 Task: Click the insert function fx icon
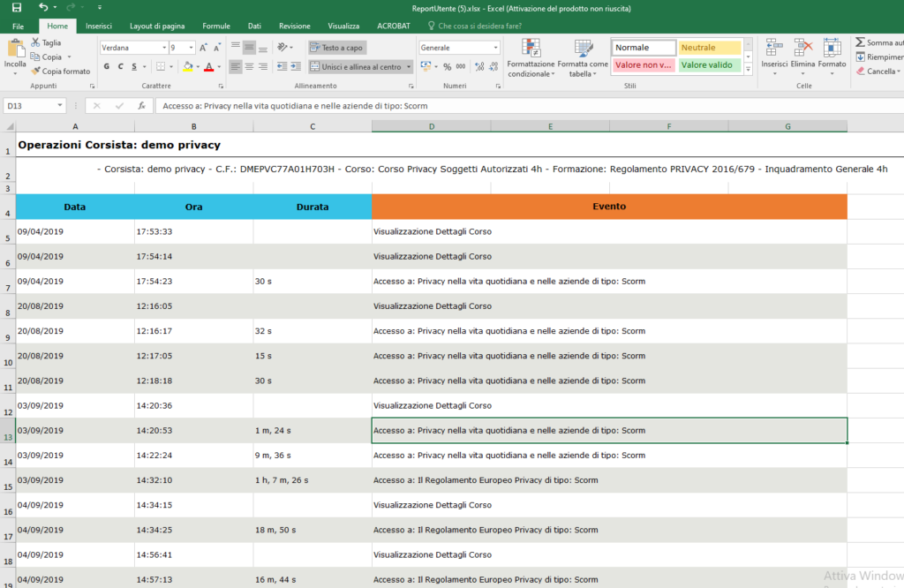pyautogui.click(x=141, y=105)
